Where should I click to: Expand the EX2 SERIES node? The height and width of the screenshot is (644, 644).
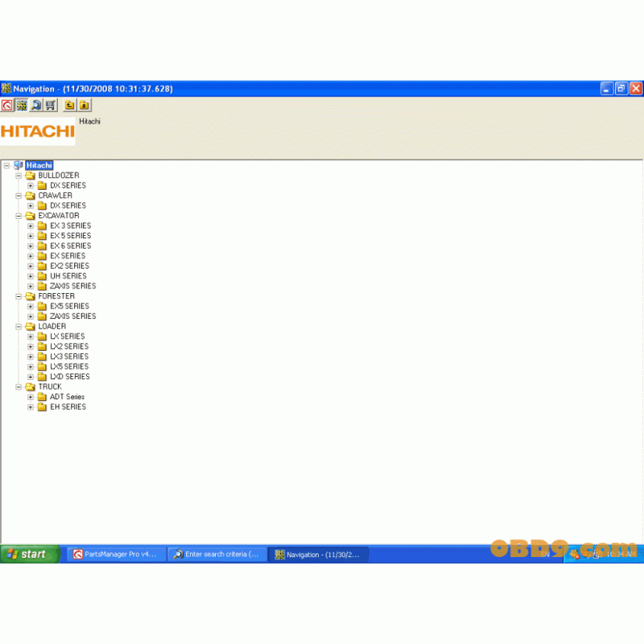pos(31,266)
